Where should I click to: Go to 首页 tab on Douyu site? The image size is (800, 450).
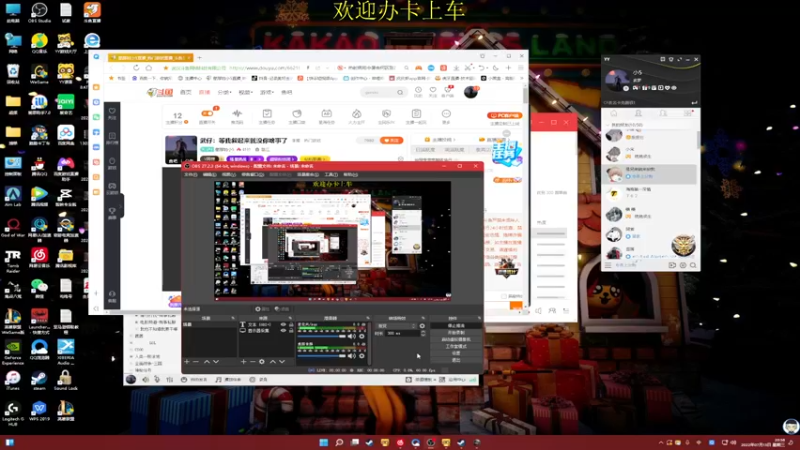click(x=186, y=92)
